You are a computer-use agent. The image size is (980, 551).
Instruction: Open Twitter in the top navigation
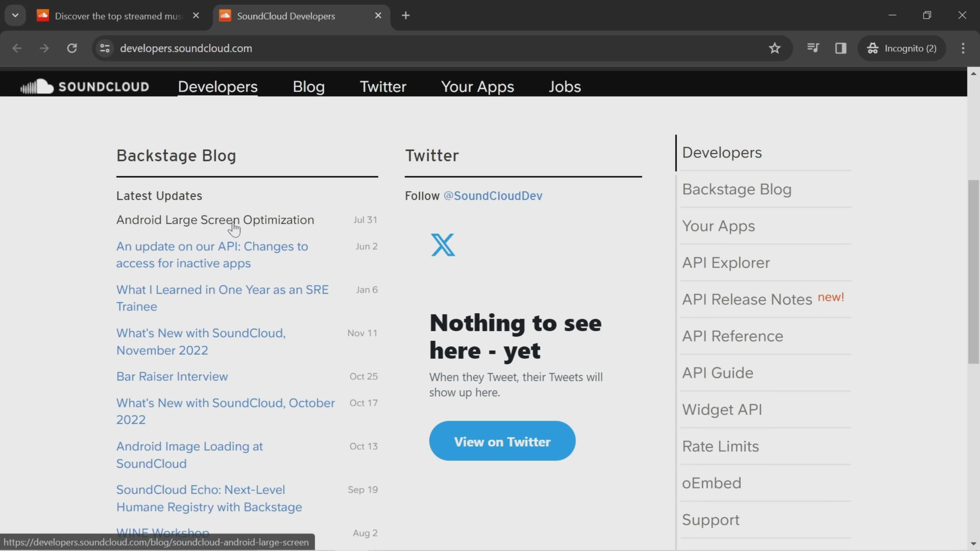pyautogui.click(x=383, y=87)
